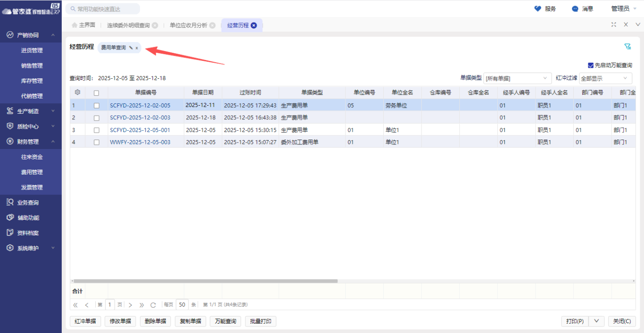Click the refresh icon in pagination bar
This screenshot has width=644, height=333.
pos(153,305)
